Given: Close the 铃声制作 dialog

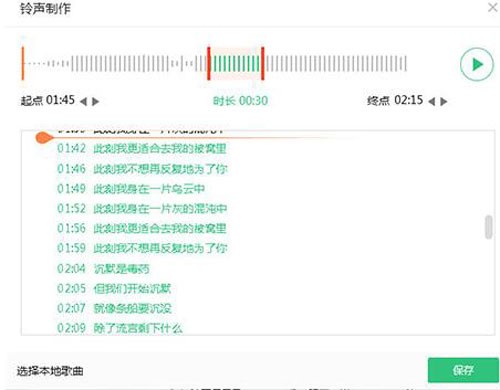Looking at the screenshot, I should 492,7.
